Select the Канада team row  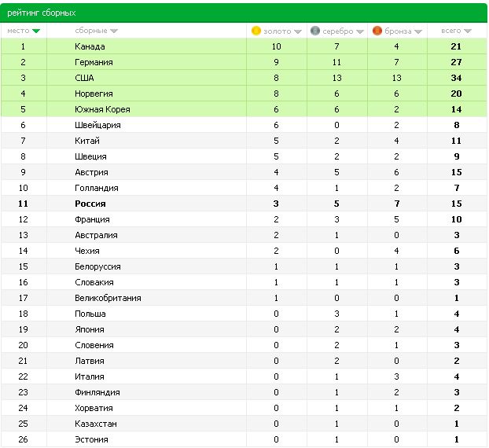[x=244, y=46]
